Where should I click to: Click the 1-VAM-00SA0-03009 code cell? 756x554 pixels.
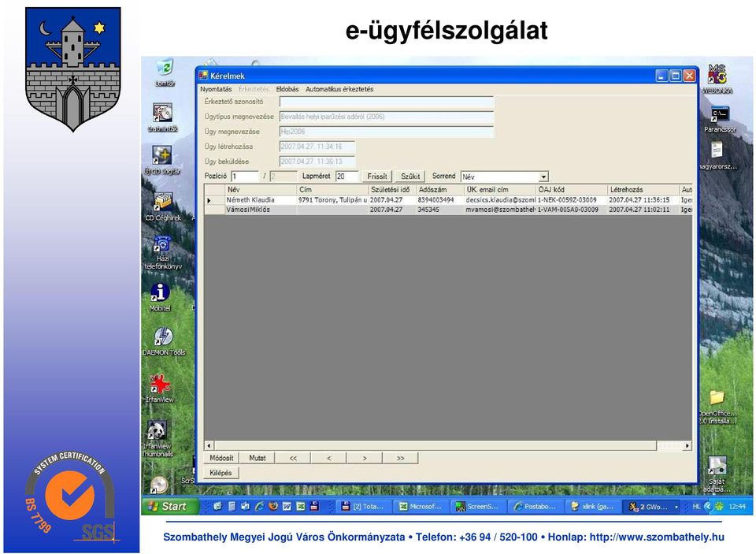[x=572, y=210]
